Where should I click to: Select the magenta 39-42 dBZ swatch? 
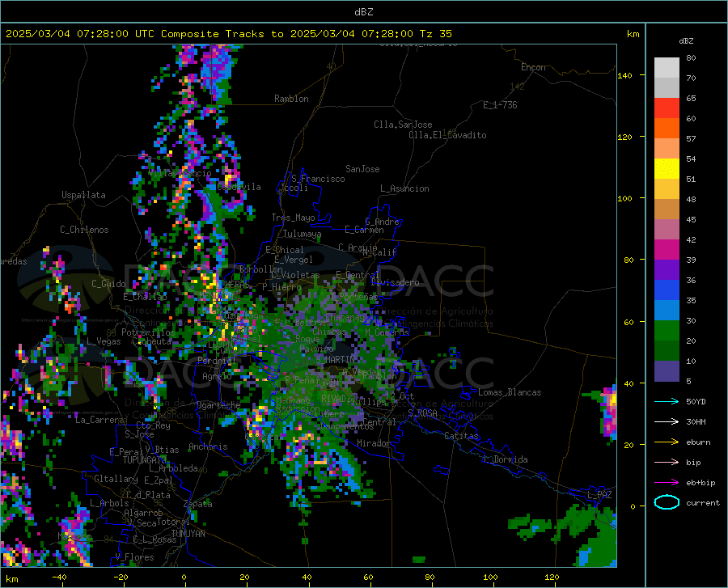[667, 250]
